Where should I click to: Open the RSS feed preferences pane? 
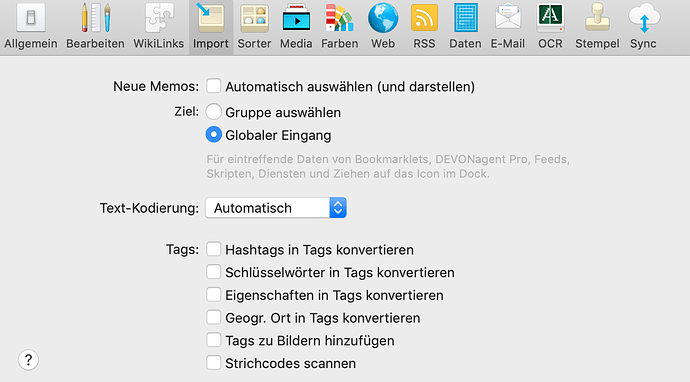(424, 26)
